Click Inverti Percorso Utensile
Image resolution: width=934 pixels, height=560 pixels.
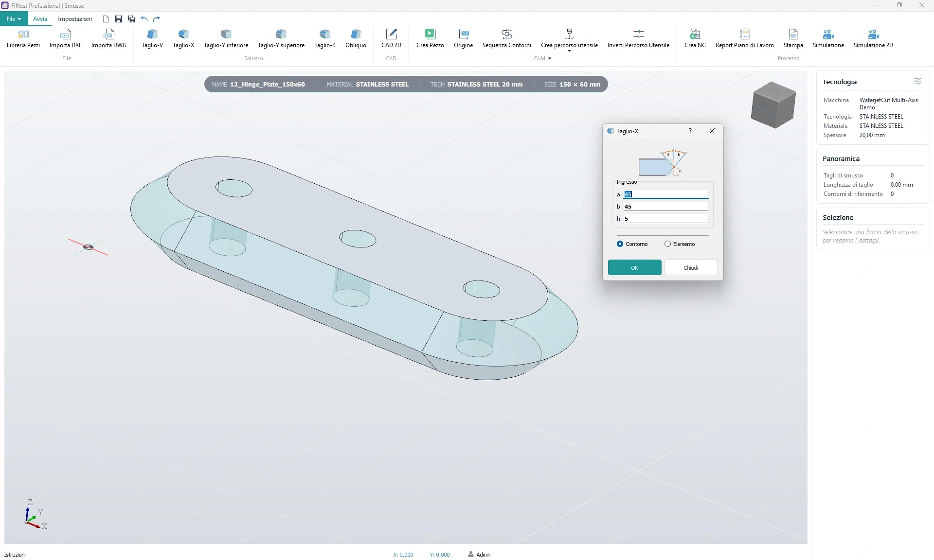(638, 38)
